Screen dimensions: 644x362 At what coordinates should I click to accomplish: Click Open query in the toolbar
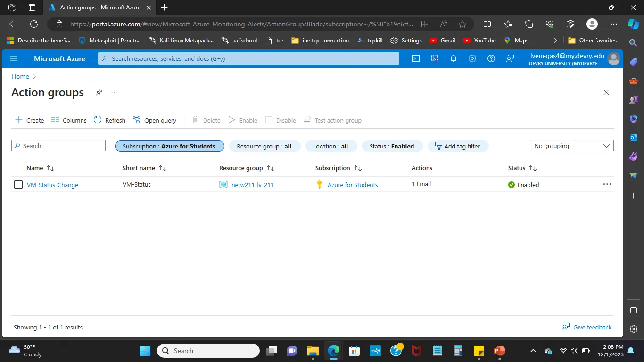[x=155, y=120]
